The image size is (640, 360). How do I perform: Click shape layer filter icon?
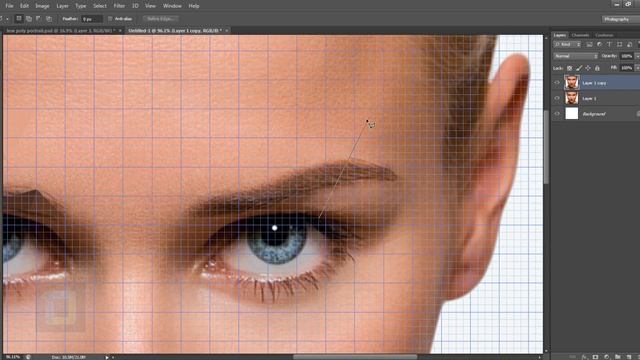(x=620, y=44)
